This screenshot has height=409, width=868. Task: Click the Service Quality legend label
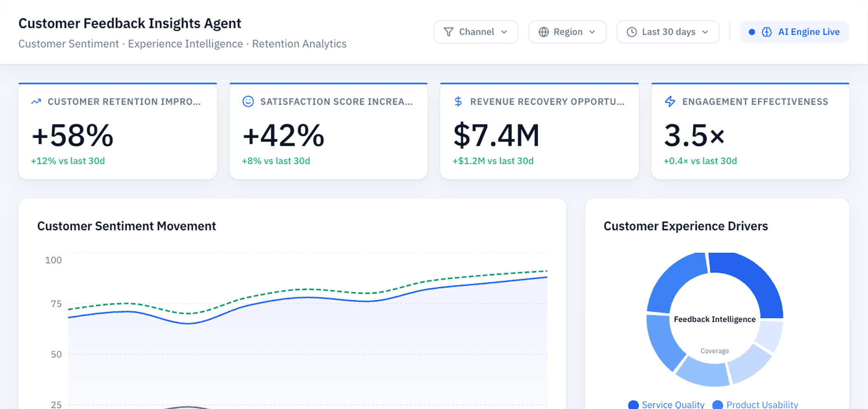point(673,404)
